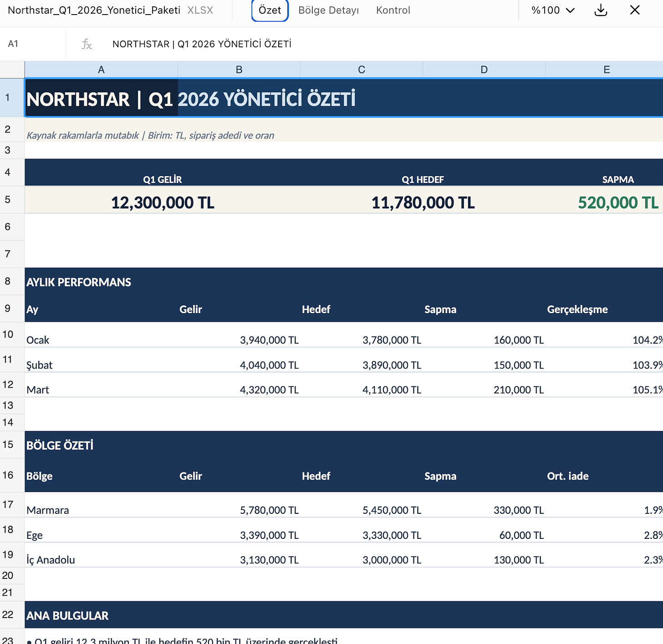Select column D header

click(x=484, y=70)
